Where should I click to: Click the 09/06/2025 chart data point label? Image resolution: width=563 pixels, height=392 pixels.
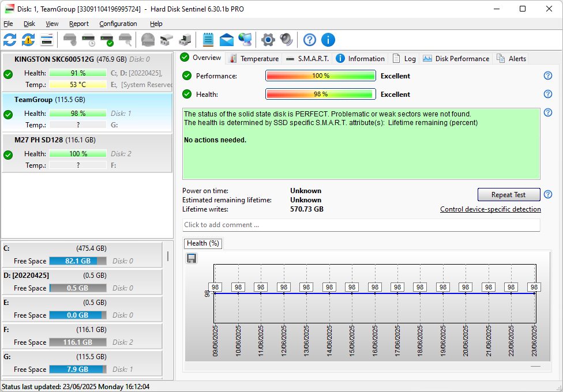215,287
